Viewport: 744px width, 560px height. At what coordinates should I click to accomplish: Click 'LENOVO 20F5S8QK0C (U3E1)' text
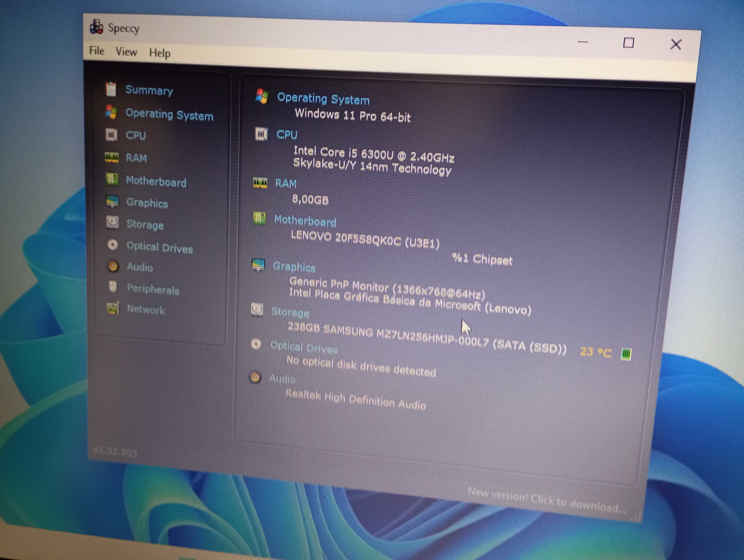pos(365,239)
